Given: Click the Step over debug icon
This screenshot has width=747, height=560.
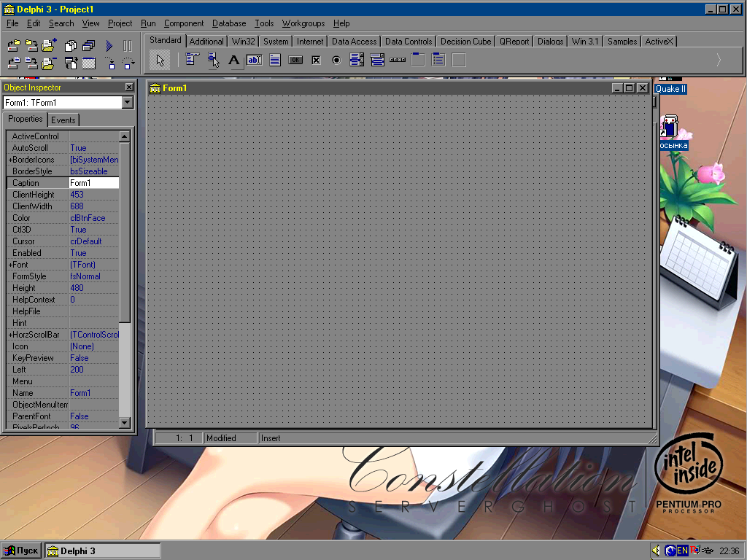Looking at the screenshot, I should 128,63.
